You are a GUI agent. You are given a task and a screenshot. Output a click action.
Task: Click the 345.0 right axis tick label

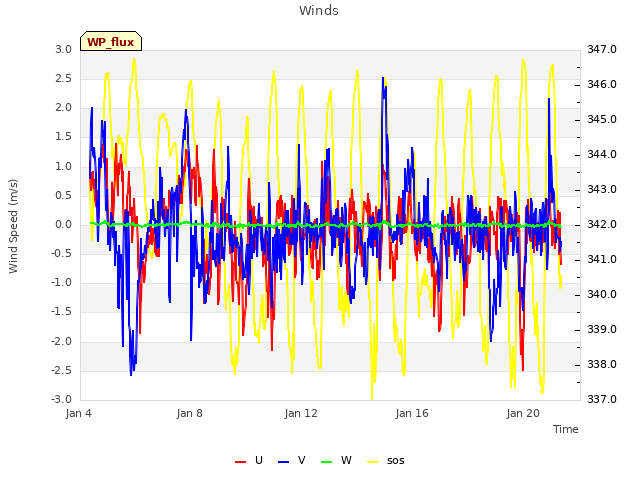click(602, 120)
